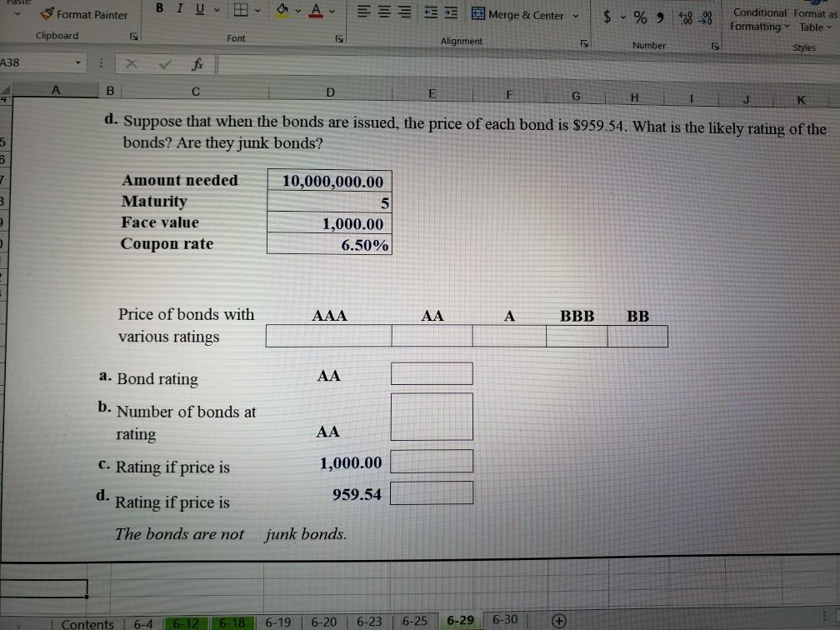Switch to Contents sheet tab
This screenshot has width=840, height=630.
click(87, 624)
